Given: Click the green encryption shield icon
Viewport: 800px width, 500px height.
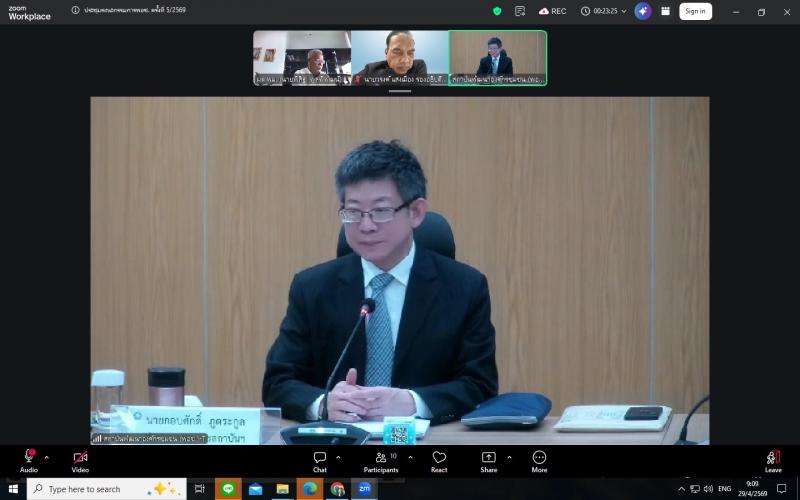Looking at the screenshot, I should 497,11.
